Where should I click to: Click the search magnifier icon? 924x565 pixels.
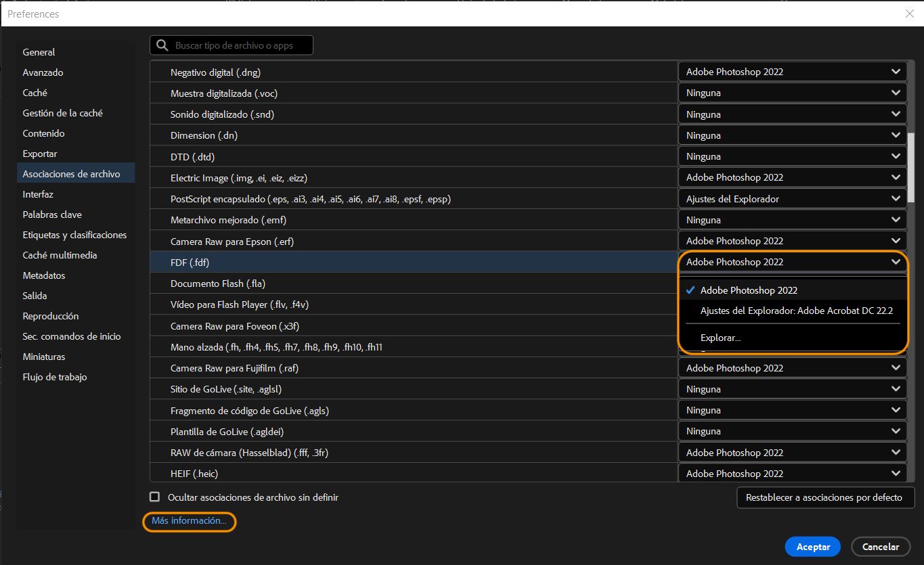[x=162, y=45]
